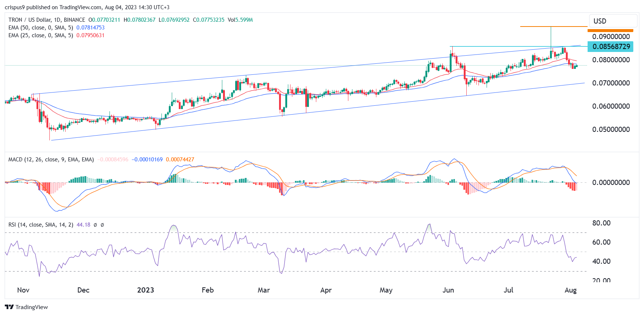Click the low price L0.07692952

tap(174, 20)
